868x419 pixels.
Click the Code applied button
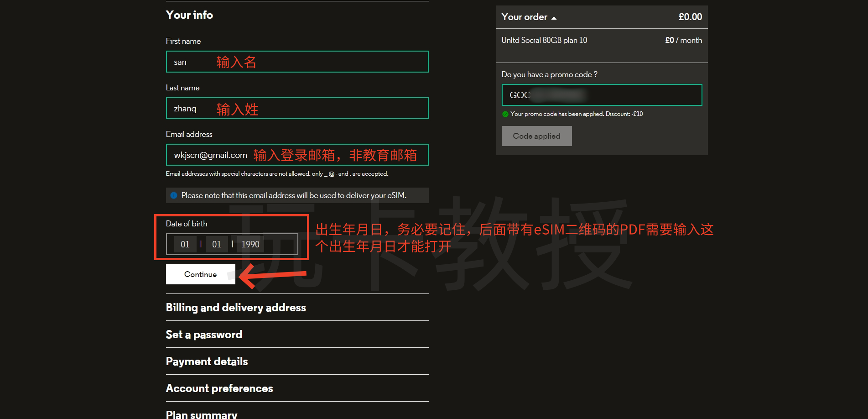536,136
